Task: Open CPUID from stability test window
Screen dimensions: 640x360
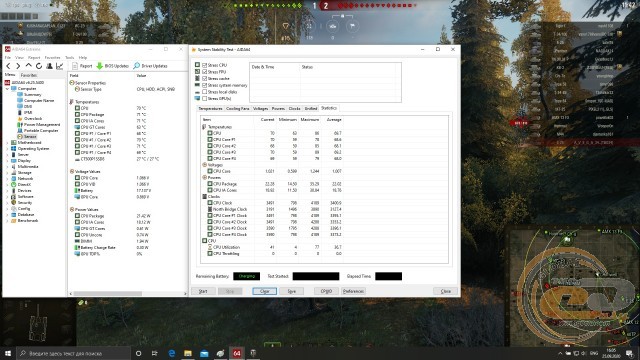Action: pos(326,291)
